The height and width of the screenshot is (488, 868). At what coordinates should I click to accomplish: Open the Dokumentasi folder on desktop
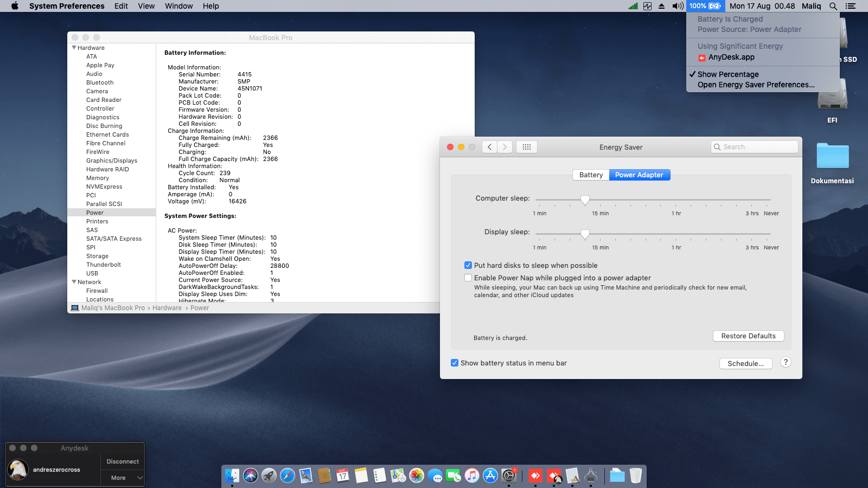[x=832, y=157]
